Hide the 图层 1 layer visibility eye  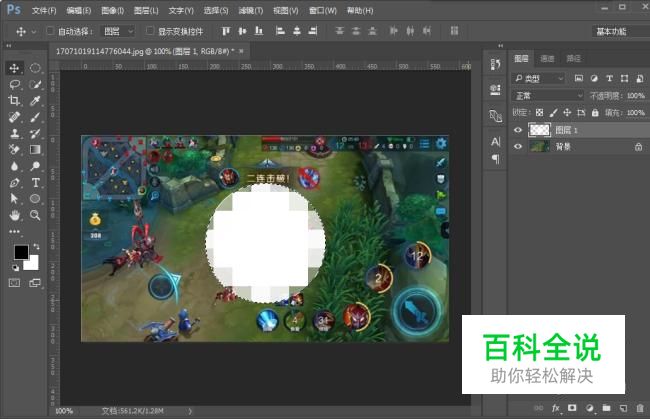coord(518,130)
